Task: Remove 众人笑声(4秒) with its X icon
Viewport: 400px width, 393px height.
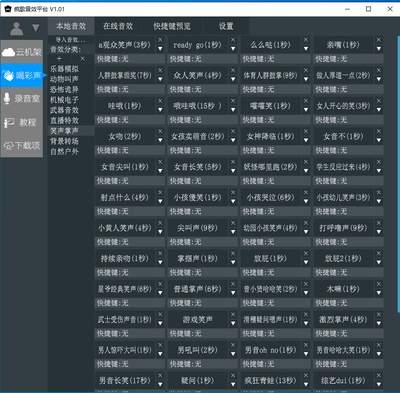Action: tap(233, 70)
